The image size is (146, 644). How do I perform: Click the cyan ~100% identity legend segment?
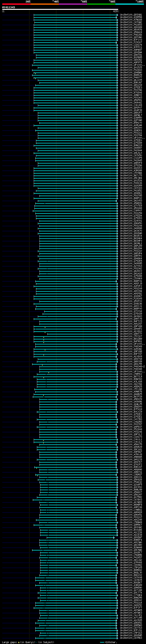coord(129,4)
